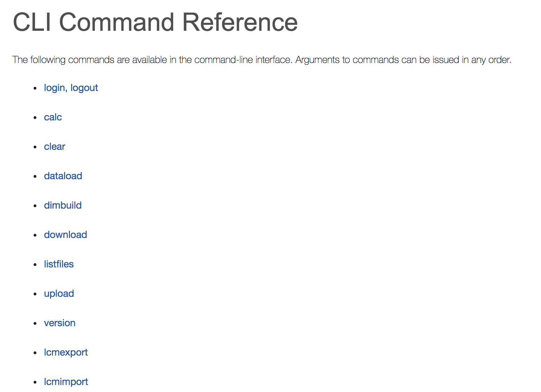This screenshot has width=541, height=392.
Task: Select the listfiles command link
Action: 59,264
